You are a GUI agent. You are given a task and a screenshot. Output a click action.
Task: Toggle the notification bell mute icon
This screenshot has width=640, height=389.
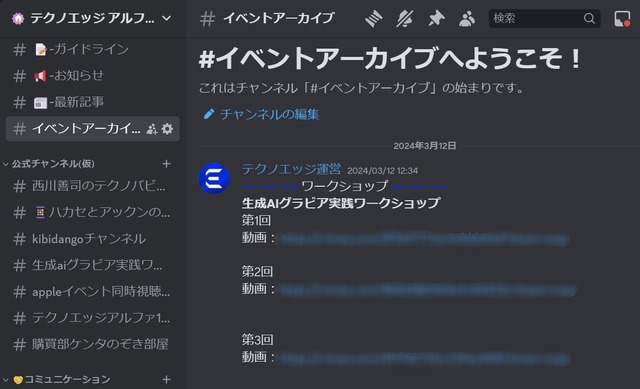tap(404, 18)
